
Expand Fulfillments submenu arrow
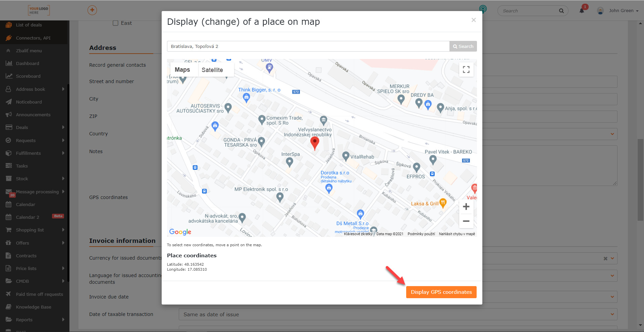point(63,153)
